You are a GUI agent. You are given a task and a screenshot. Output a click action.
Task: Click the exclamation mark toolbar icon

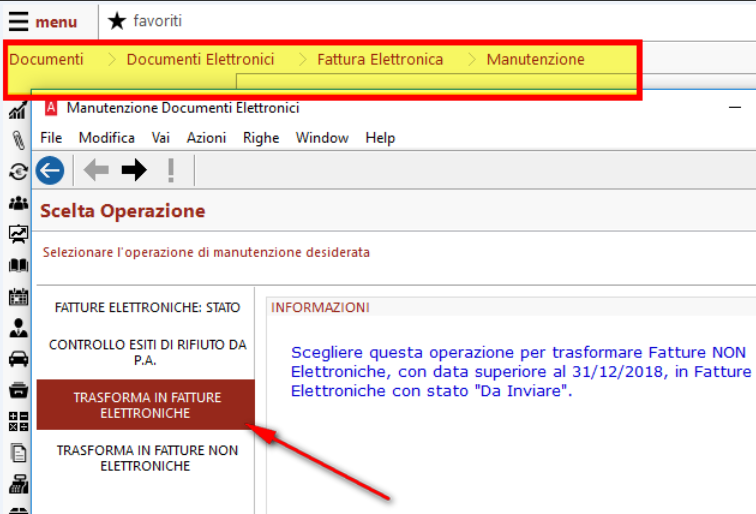[171, 170]
